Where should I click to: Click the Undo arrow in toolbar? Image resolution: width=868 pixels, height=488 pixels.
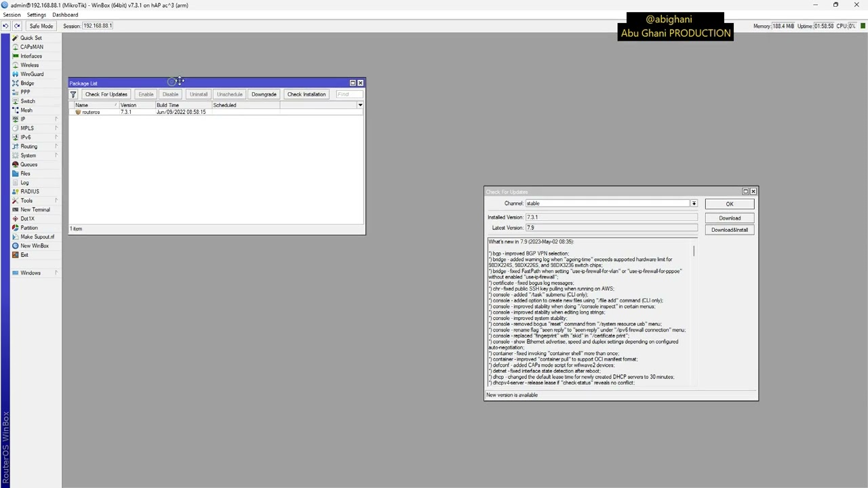coord(5,26)
